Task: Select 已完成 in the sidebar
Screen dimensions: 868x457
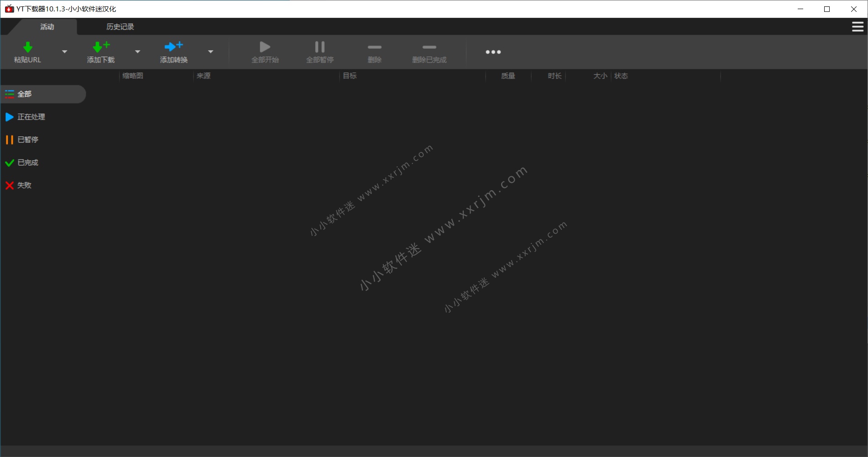Action: pyautogui.click(x=28, y=162)
